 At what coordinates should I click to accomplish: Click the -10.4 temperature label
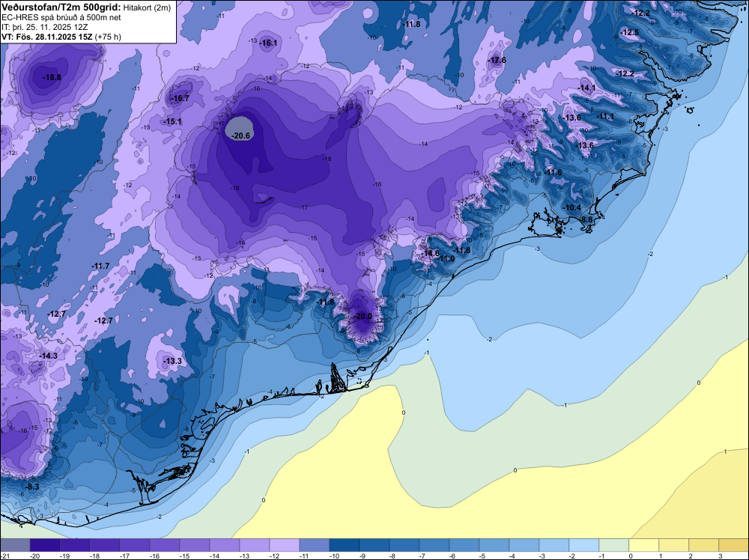[572, 207]
